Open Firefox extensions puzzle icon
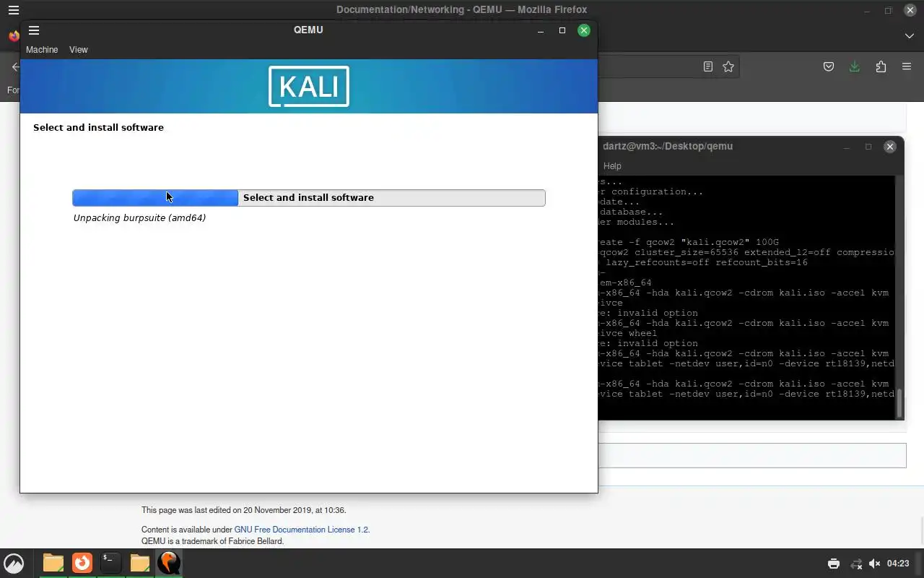This screenshot has width=924, height=578. (x=881, y=66)
